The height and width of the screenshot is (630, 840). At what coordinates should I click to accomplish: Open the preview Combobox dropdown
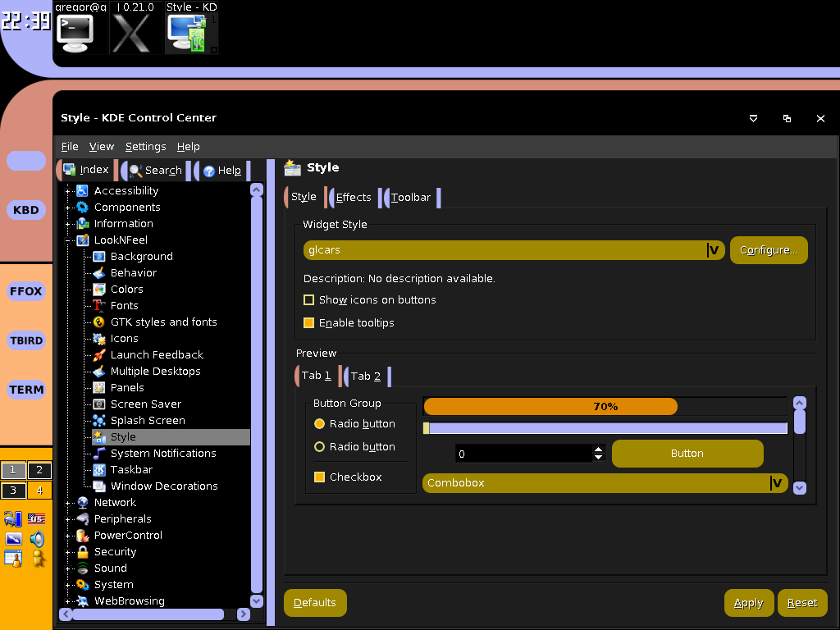pos(605,483)
